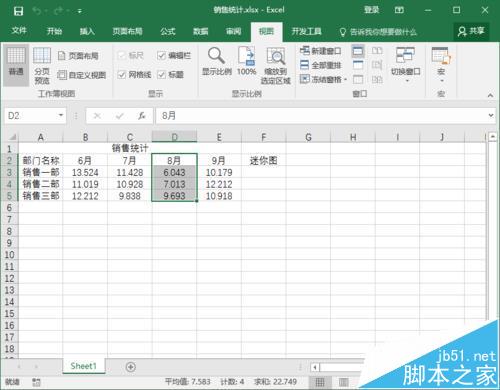Click Page Layout view icon in status bar
Viewport: 500px width, 390px height.
coord(343,382)
